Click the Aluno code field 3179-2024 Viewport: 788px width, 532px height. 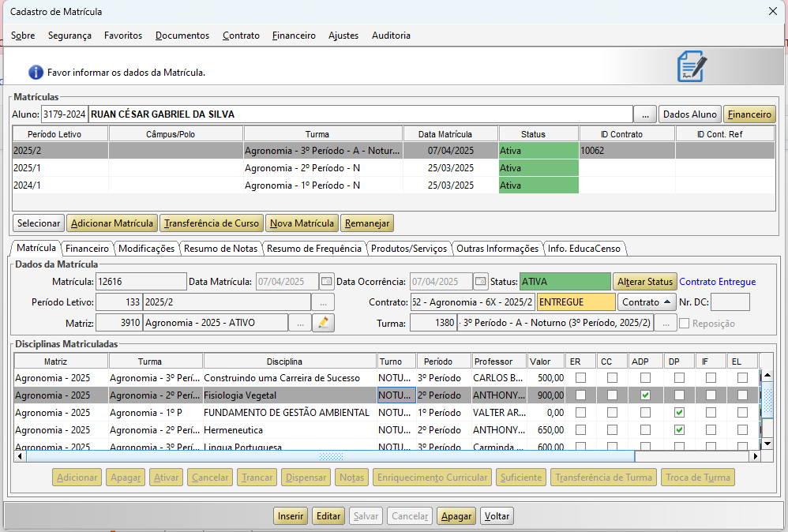click(64, 114)
